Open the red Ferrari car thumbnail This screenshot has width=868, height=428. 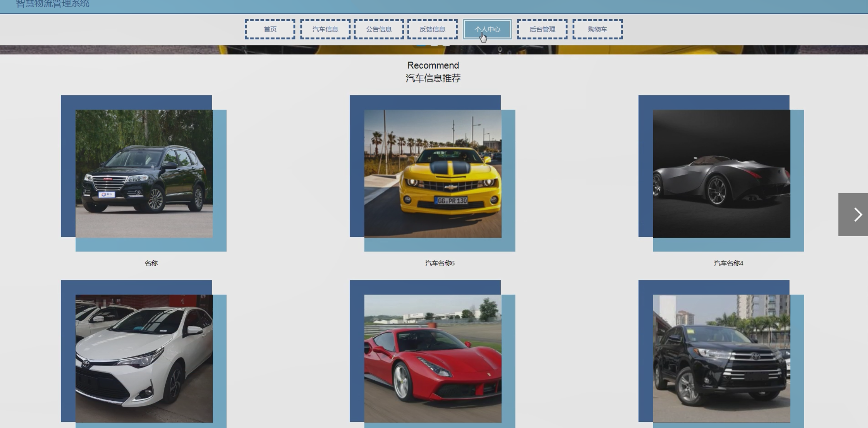coord(433,358)
